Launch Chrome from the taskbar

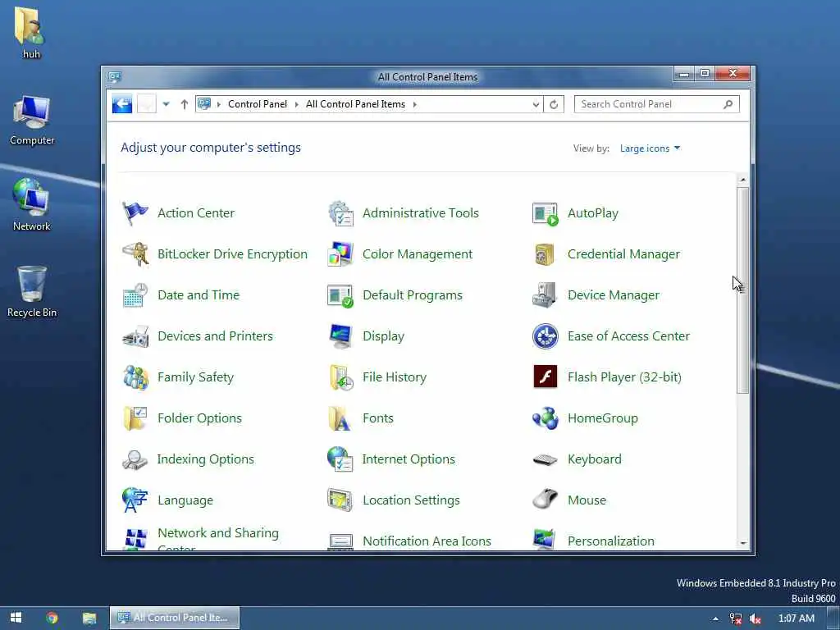click(52, 618)
